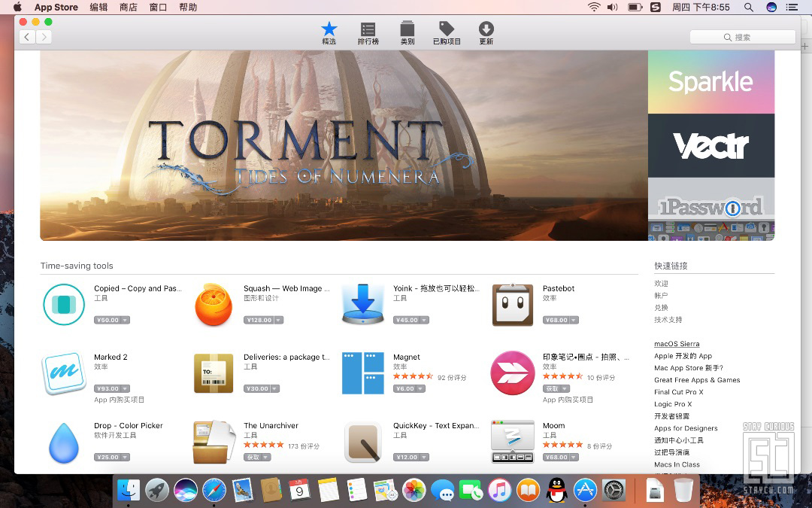
Task: Launch Safari from the Dock
Action: [214, 490]
